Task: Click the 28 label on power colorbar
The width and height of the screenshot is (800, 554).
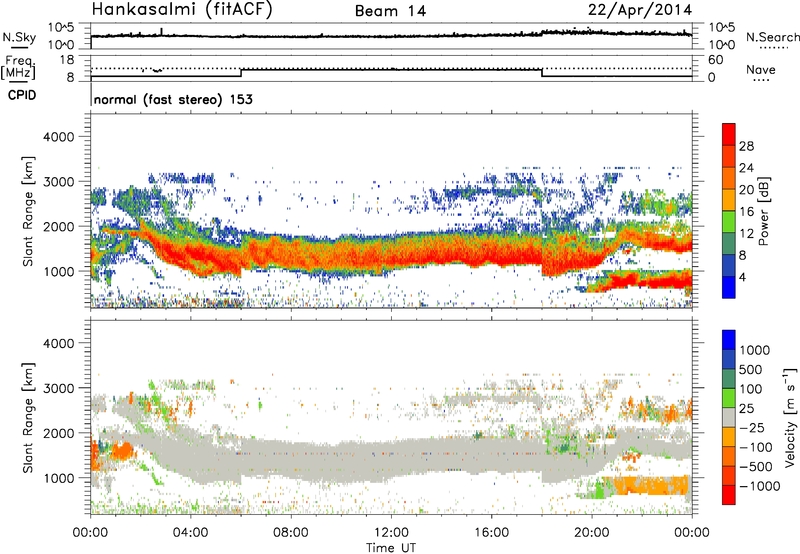Action: 746,146
